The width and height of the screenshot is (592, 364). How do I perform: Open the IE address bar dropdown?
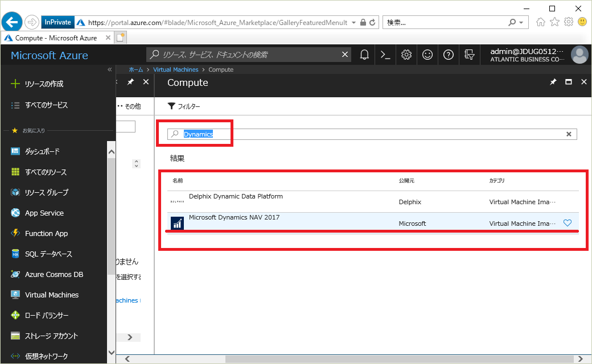tap(353, 22)
